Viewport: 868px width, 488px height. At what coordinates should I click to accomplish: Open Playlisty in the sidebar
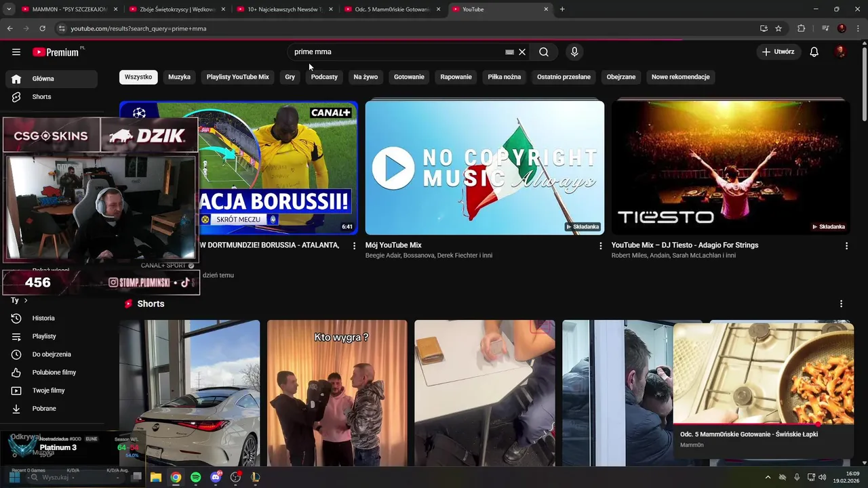click(52, 337)
